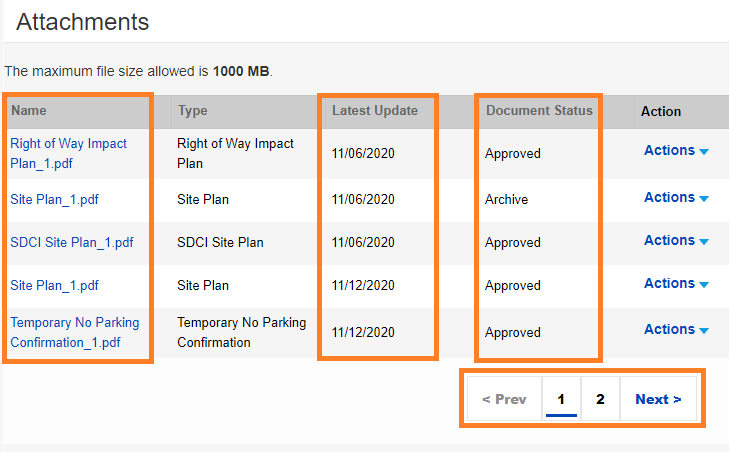Go to page 2 of attachments
The image size is (729, 452).
point(600,399)
